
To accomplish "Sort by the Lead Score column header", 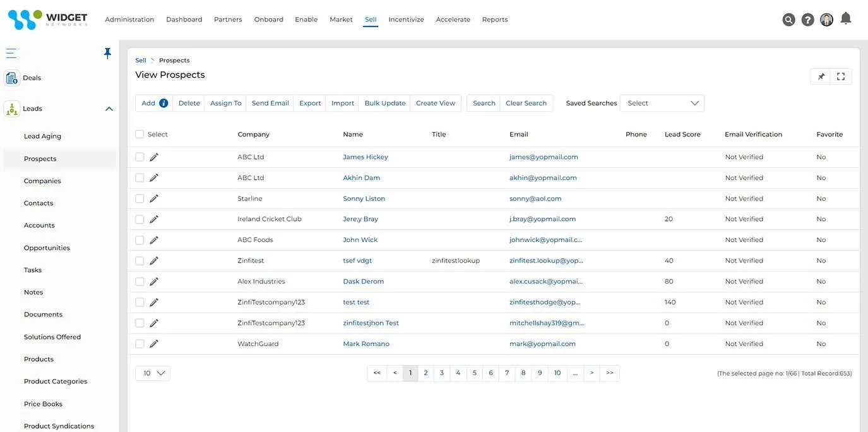I will point(682,135).
